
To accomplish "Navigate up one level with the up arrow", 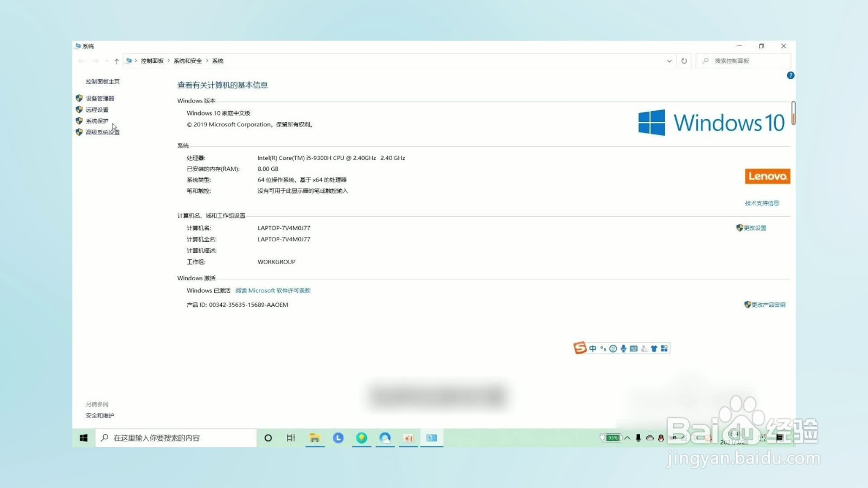I will coord(117,61).
